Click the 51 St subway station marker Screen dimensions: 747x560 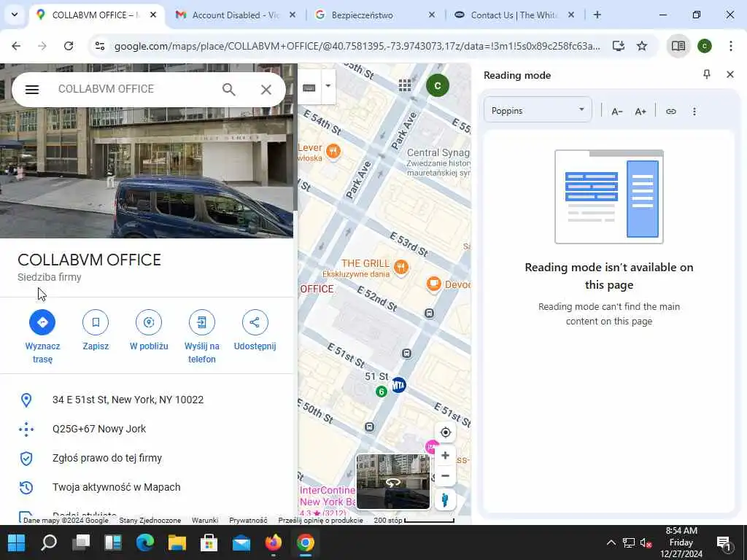(398, 385)
